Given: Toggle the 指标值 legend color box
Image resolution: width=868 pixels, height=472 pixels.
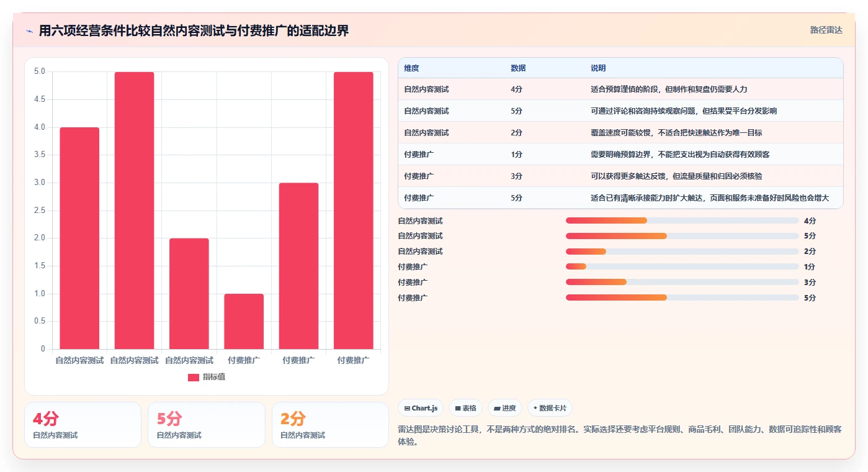Looking at the screenshot, I should pos(194,377).
